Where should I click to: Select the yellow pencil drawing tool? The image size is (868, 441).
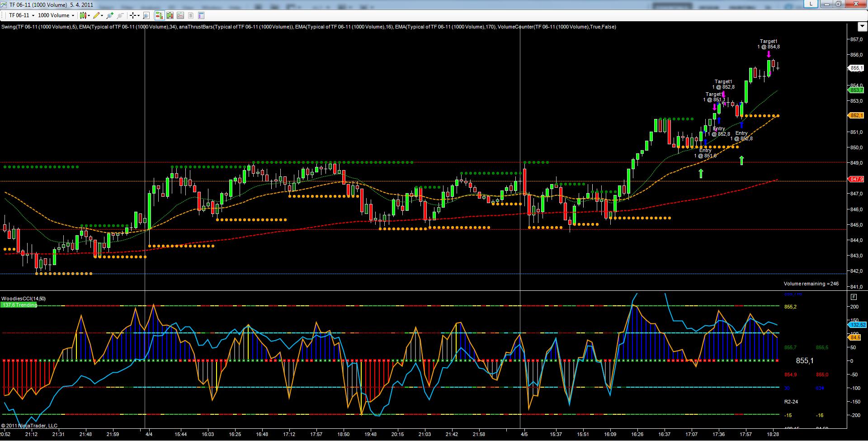[96, 15]
